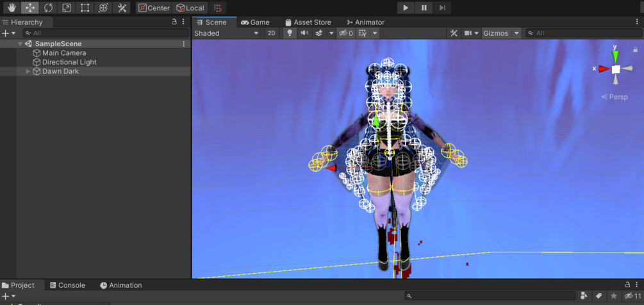
Task: Collapse the SampleScene tree
Action: 20,44
